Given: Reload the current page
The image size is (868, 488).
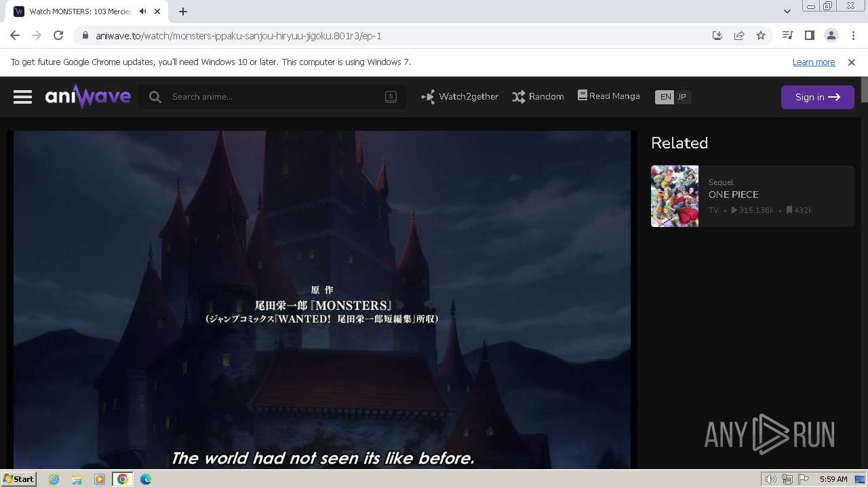Looking at the screenshot, I should 58,35.
